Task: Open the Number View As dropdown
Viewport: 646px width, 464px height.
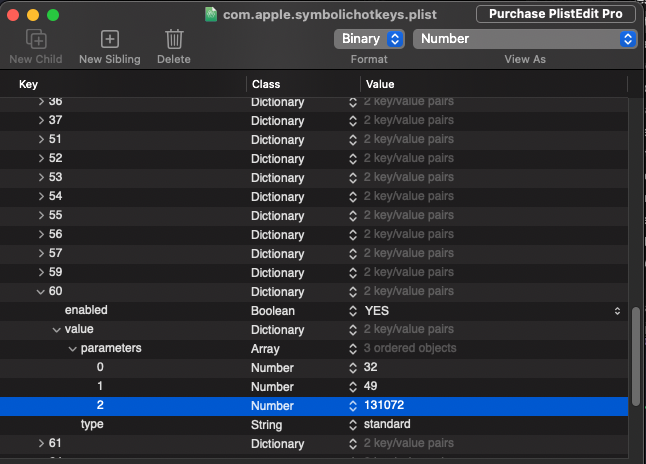Action: pyautogui.click(x=525, y=39)
